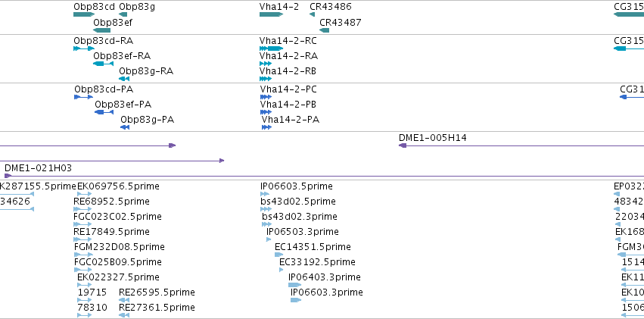Click the Obp83g-RA transcript glyph
The height and width of the screenshot is (319, 644).
(124, 79)
